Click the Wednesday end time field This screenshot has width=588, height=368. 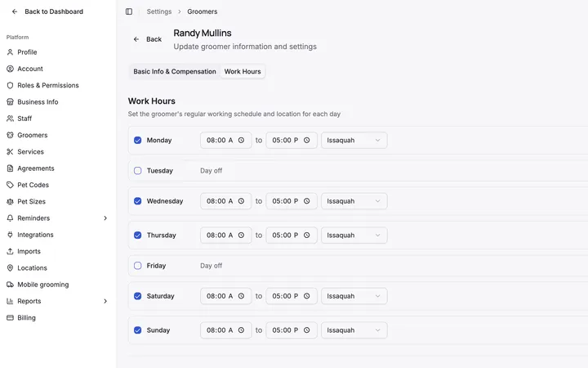click(292, 201)
